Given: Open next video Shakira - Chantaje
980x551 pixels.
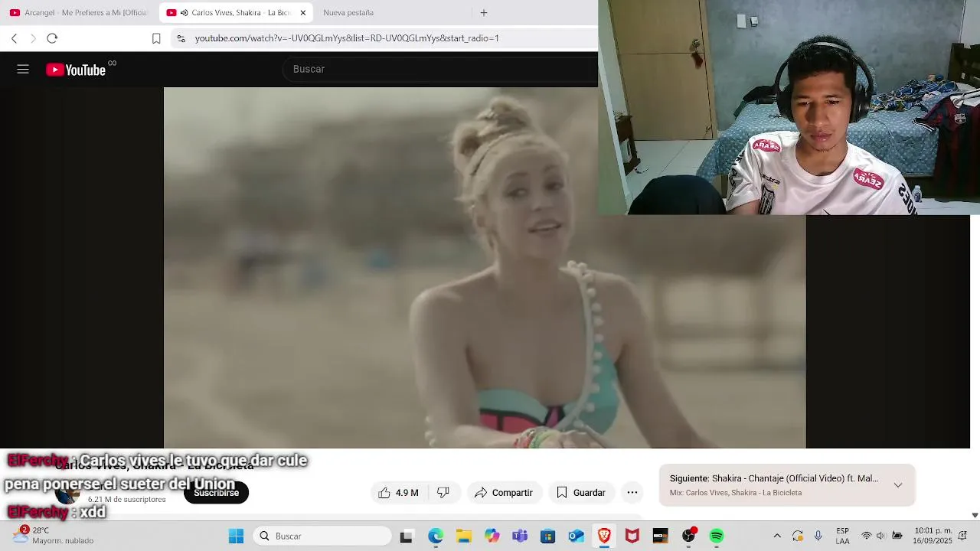Looking at the screenshot, I should coord(774,478).
